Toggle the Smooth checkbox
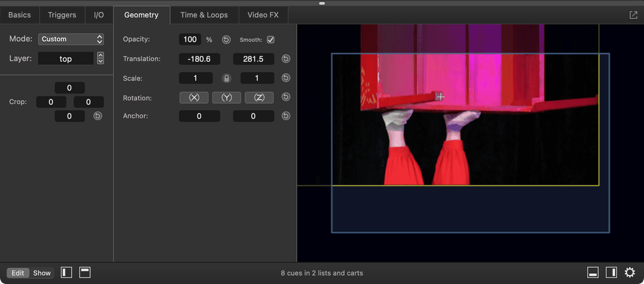The image size is (644, 284). (270, 40)
